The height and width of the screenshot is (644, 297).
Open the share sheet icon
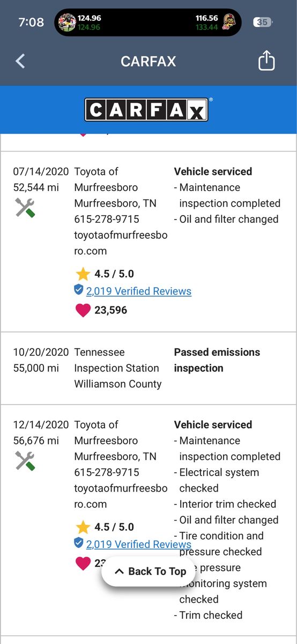click(266, 61)
